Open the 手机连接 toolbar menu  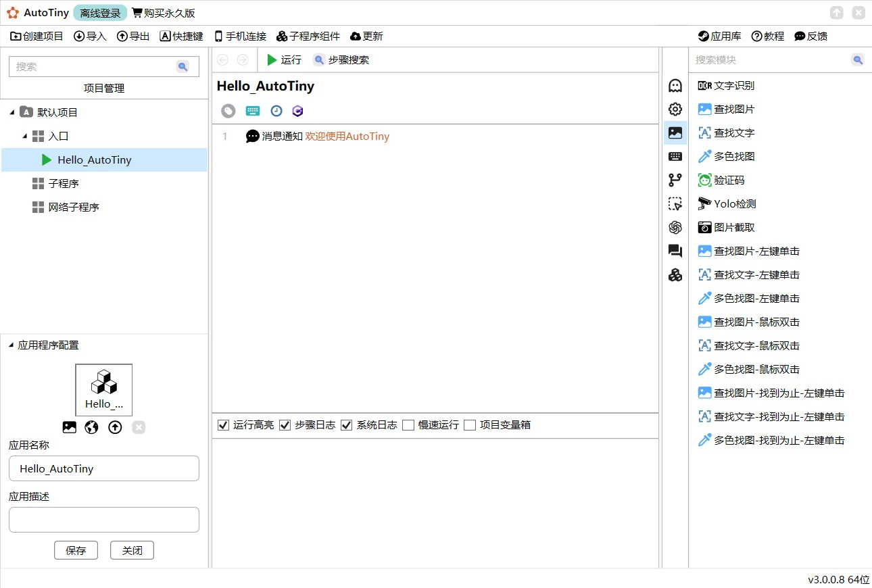point(239,36)
